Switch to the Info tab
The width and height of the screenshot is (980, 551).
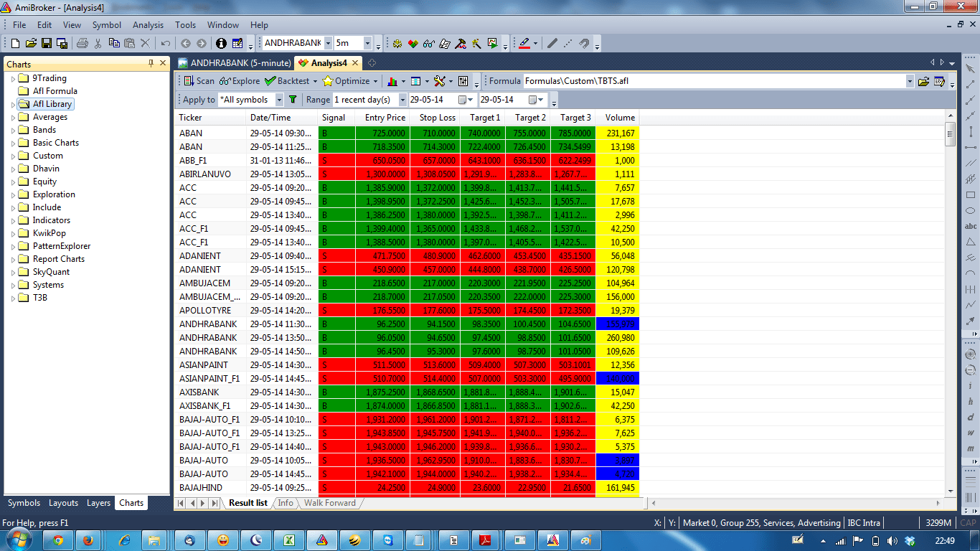tap(286, 503)
